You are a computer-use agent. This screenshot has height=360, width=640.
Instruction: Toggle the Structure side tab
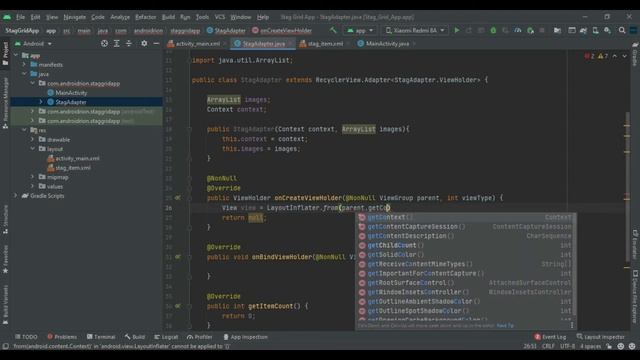[x=5, y=220]
